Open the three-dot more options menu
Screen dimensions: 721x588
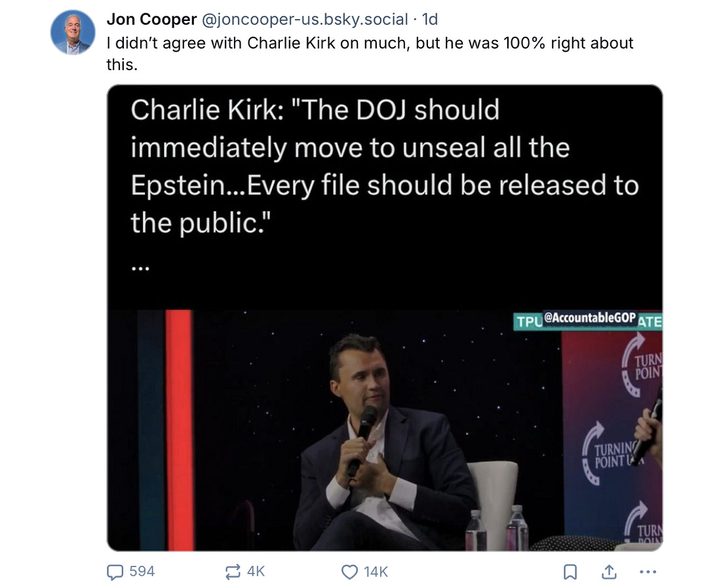647,572
